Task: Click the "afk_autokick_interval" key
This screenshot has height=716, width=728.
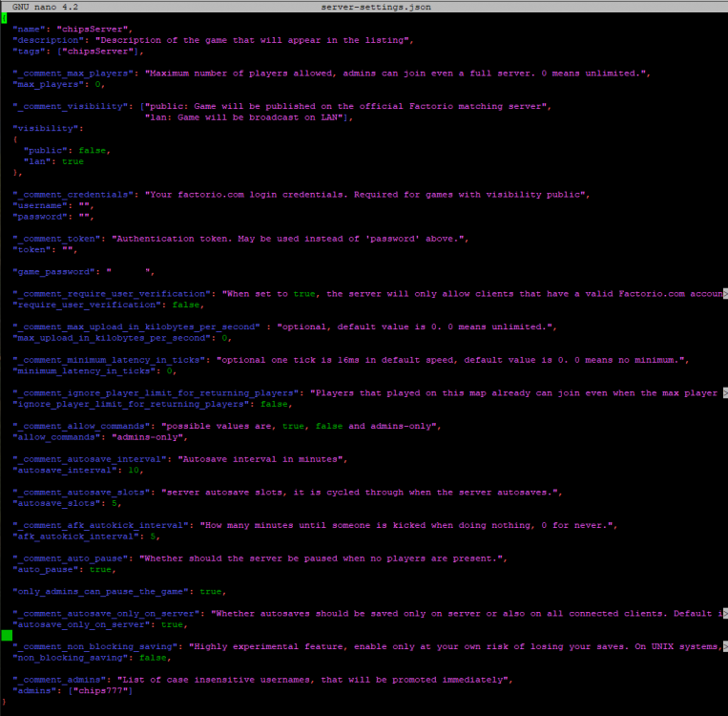Action: point(75,537)
